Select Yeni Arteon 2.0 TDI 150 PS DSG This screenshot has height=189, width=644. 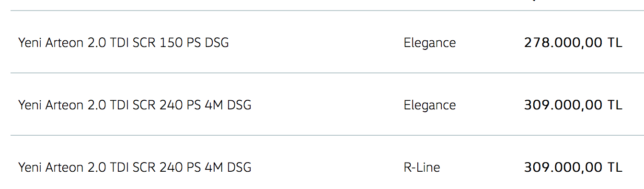[x=124, y=43]
